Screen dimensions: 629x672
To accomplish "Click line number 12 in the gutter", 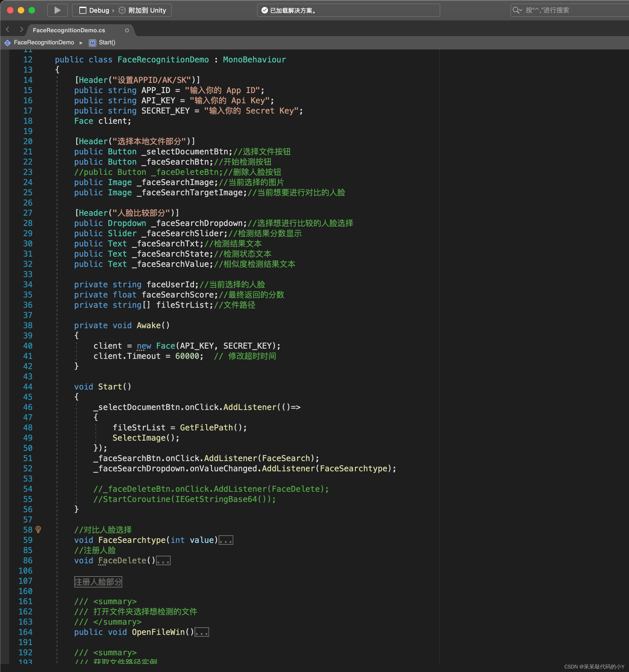I will coord(28,59).
